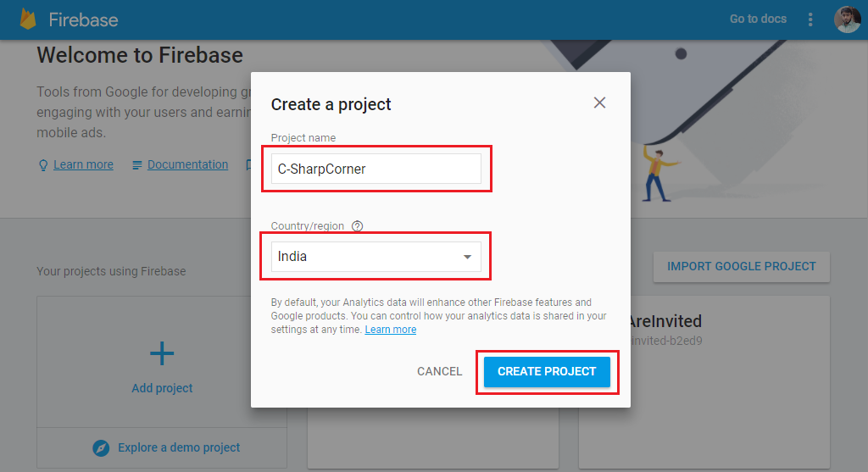Open the user profile avatar

pos(848,19)
